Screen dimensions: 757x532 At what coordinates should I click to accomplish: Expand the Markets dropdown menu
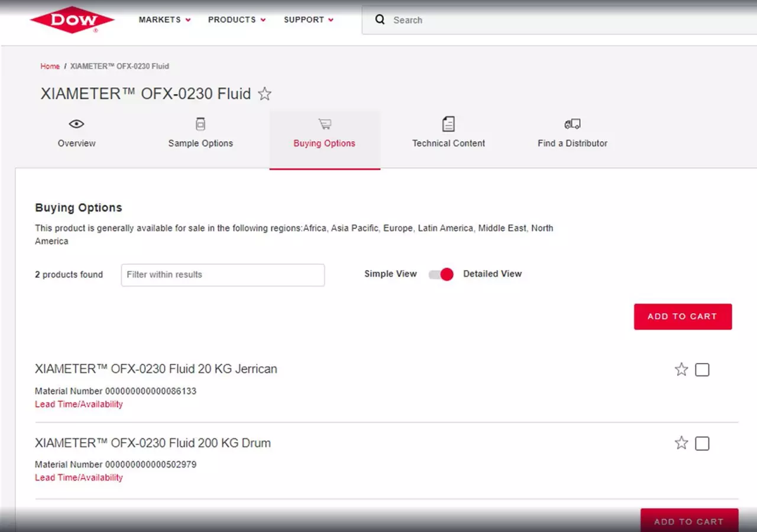tap(164, 20)
